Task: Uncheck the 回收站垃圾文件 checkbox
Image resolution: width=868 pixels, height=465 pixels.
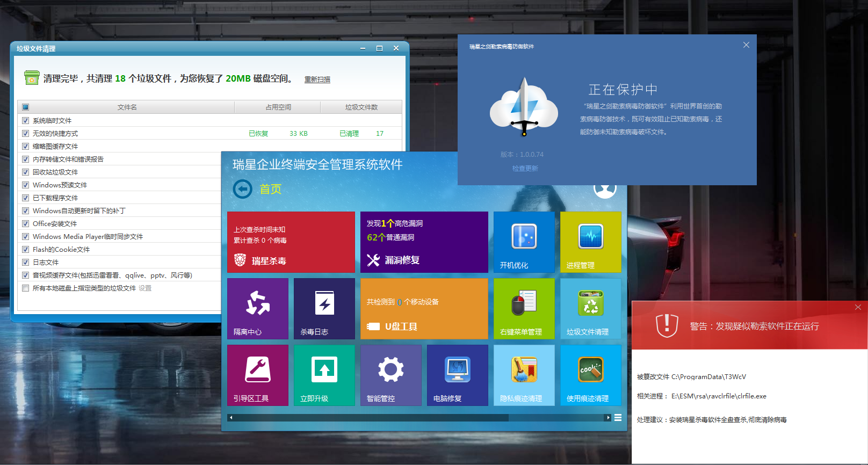Action: 25,172
